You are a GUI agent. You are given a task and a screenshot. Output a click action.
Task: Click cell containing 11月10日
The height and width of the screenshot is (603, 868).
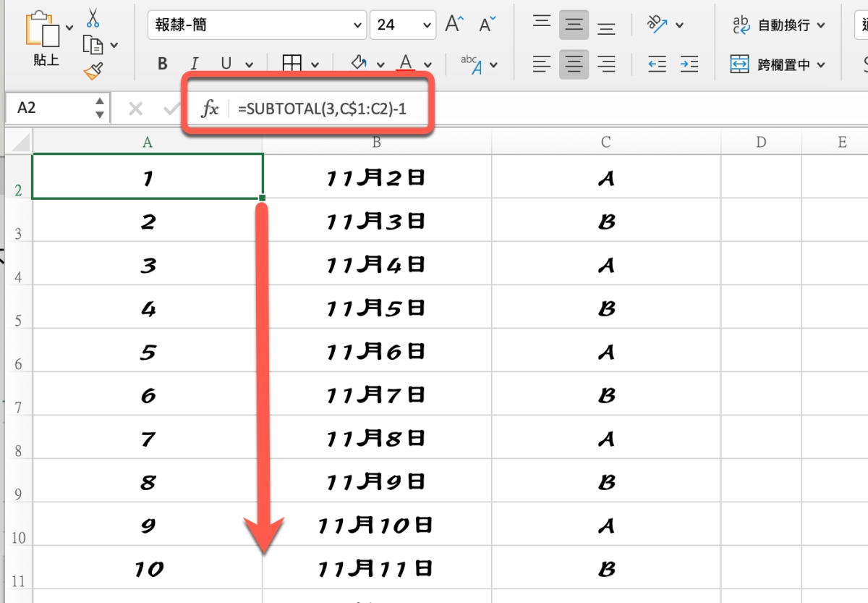coord(377,524)
